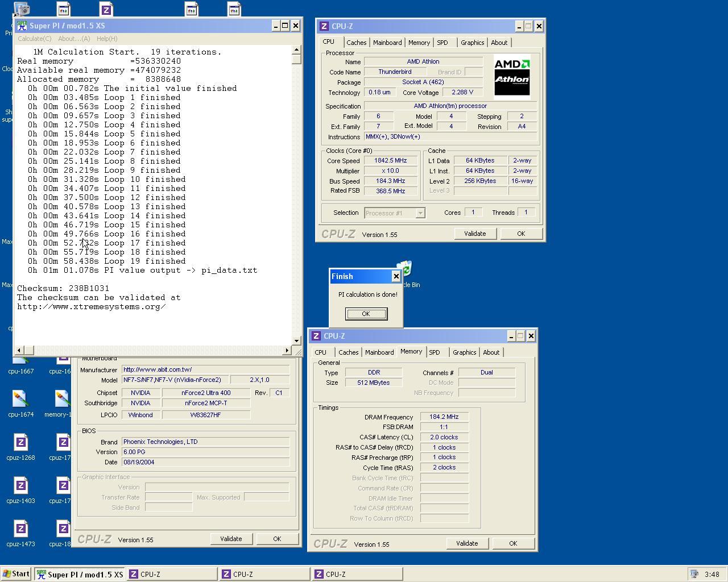Switch to CPU tab in CPU-Z Memory window
This screenshot has width=728, height=582.
point(321,352)
